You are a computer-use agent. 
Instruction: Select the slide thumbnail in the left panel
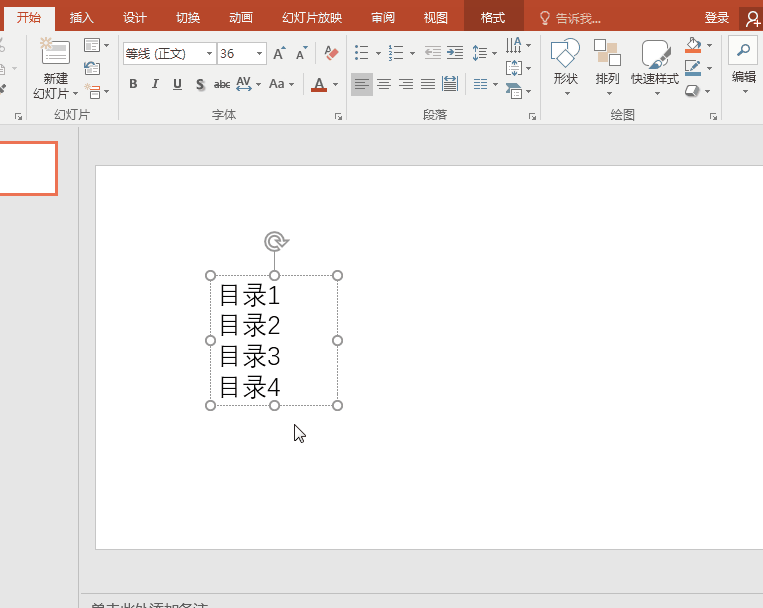pyautogui.click(x=28, y=168)
